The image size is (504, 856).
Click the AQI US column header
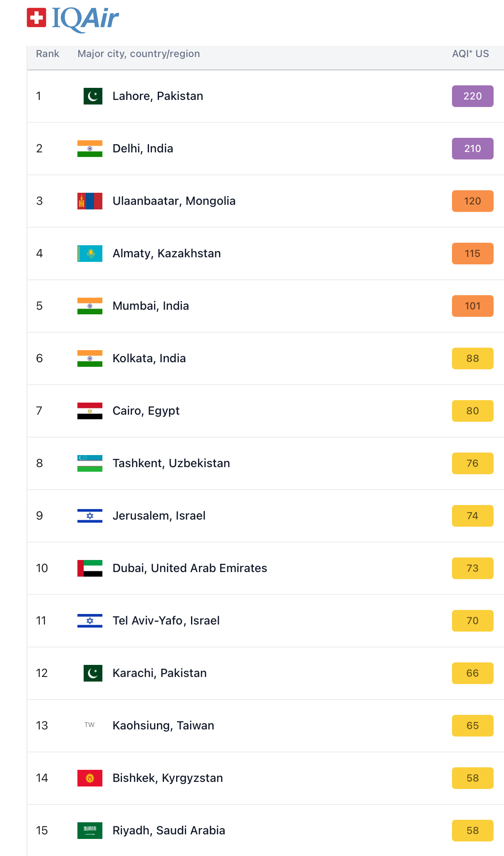(470, 54)
